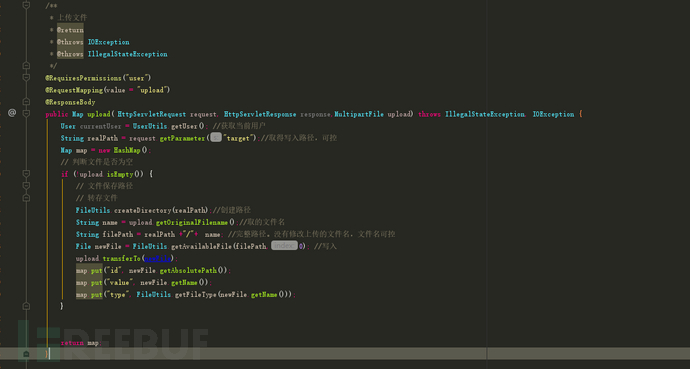This screenshot has width=690, height=369.
Task: Fold annotations at @RequiresPermissions line gutter
Action: [x=26, y=78]
